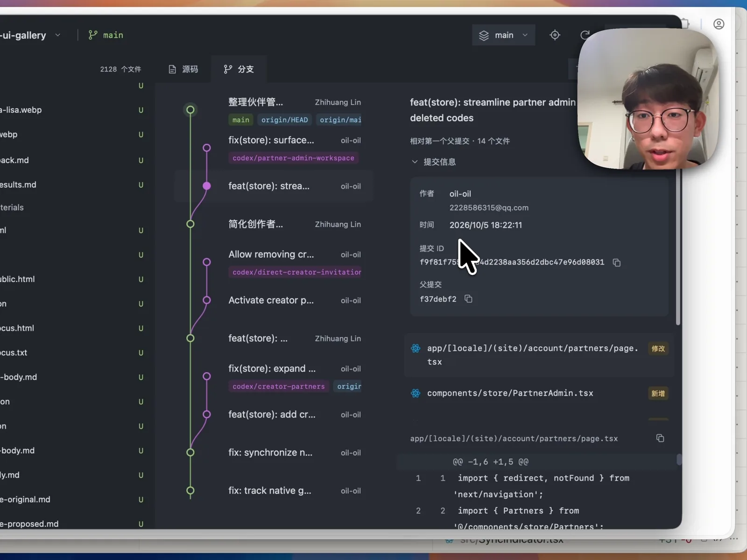Select commit feat(store): strea...
The height and width of the screenshot is (560, 747).
[x=275, y=186]
